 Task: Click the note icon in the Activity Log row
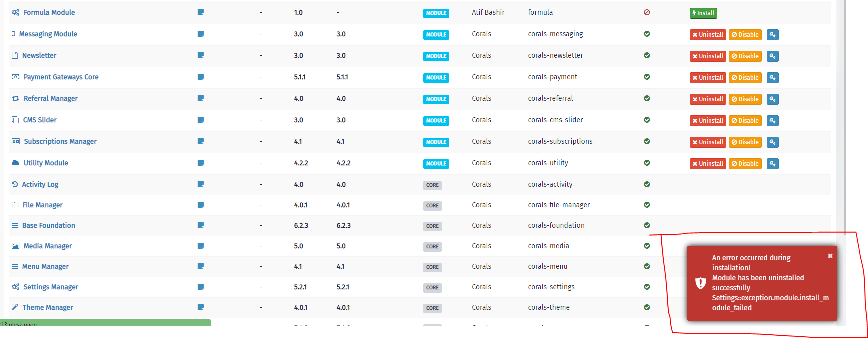(201, 184)
